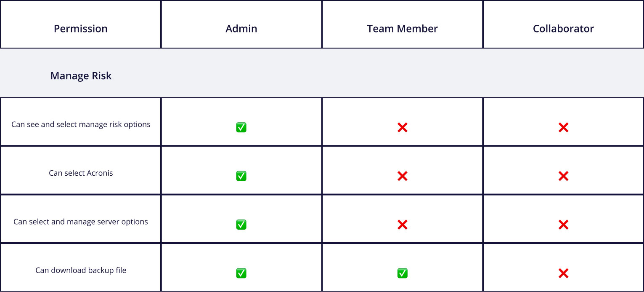This screenshot has height=292, width=644.
Task: Click the 'Can select Acronis' row label
Action: 81,173
